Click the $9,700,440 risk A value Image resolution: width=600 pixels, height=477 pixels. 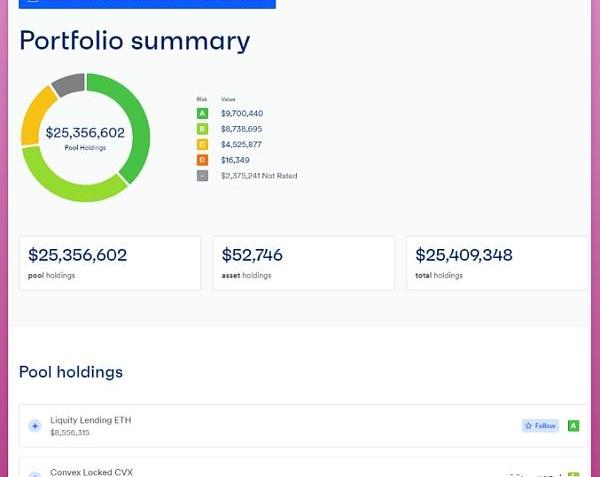pyautogui.click(x=242, y=114)
